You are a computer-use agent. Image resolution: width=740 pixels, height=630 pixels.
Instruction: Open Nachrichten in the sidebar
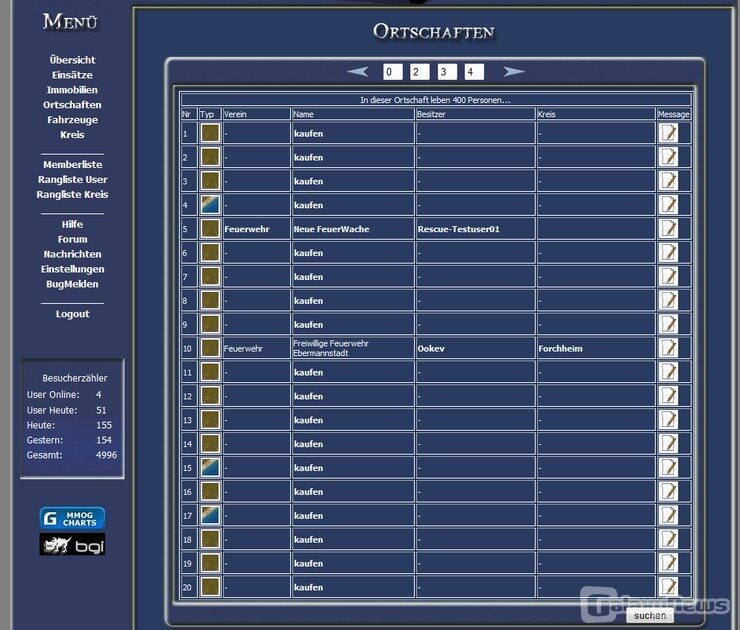click(72, 254)
